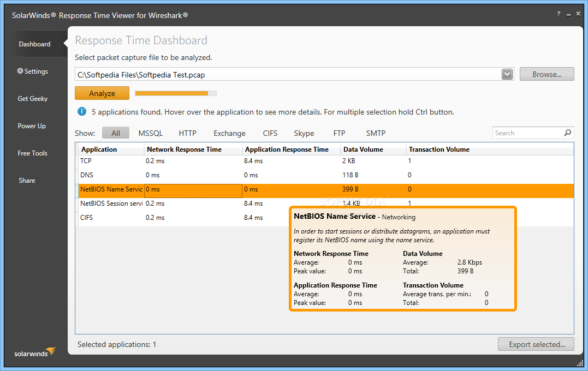The height and width of the screenshot is (371, 588).
Task: Sort by Transaction Volume column
Action: tap(490, 149)
